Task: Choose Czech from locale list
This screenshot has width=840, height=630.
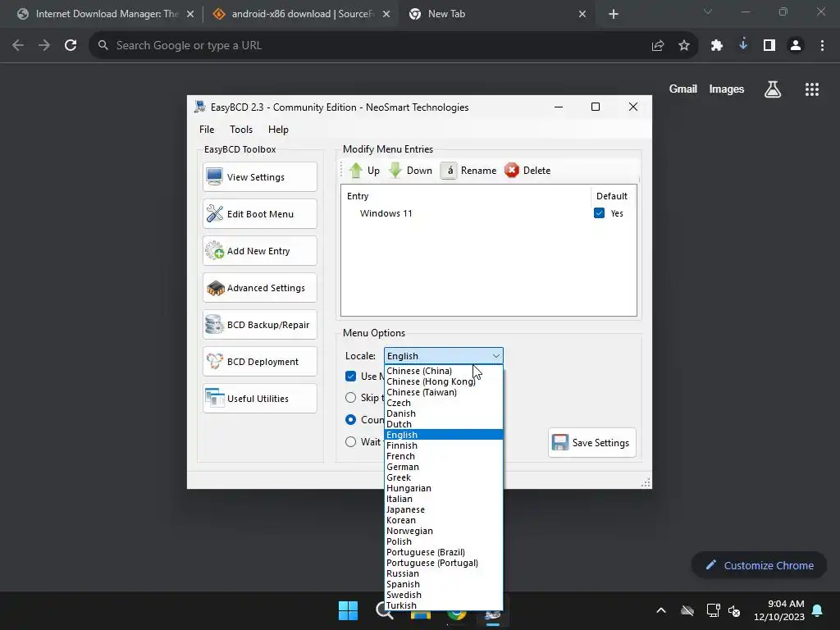Action: pos(444,403)
